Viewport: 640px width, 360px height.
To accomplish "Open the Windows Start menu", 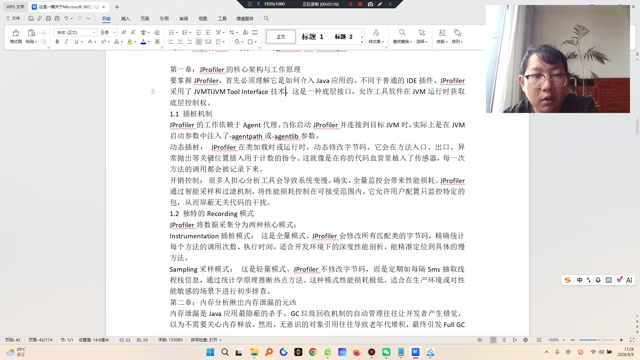I will click(x=210, y=352).
